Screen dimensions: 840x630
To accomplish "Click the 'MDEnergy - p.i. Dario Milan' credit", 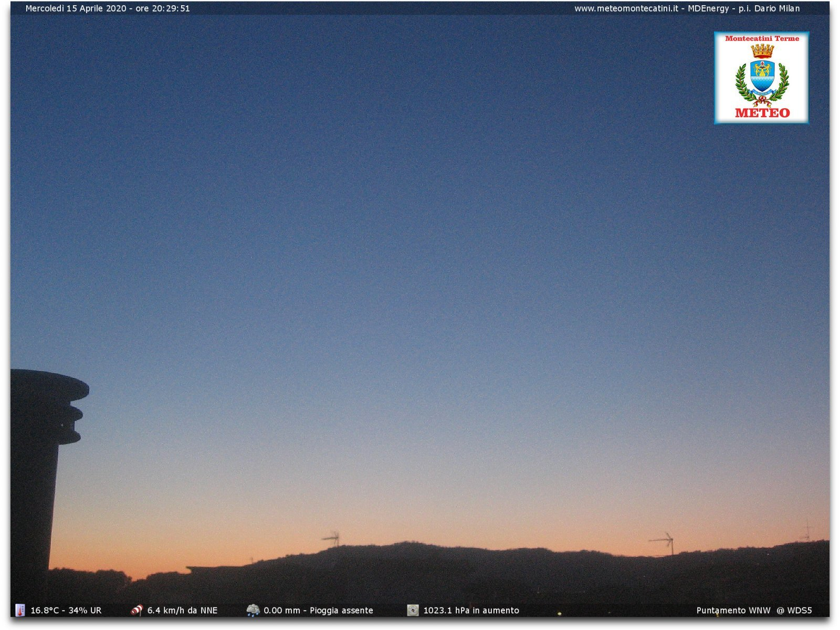I will click(x=744, y=8).
